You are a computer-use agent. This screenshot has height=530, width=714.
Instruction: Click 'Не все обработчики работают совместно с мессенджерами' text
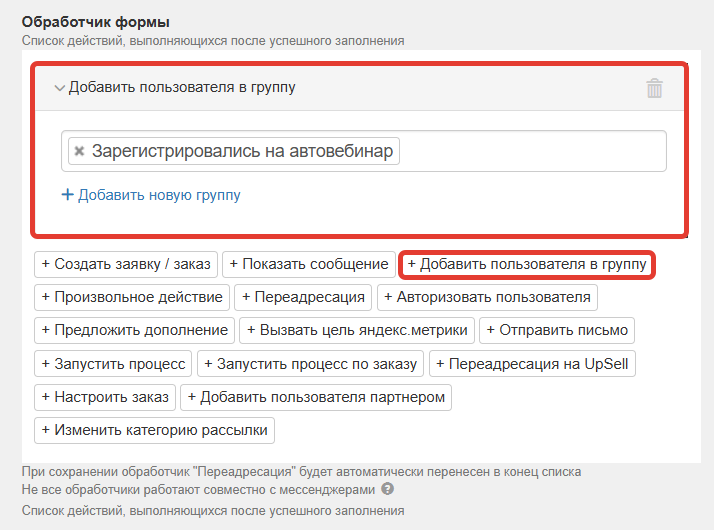coord(198,489)
